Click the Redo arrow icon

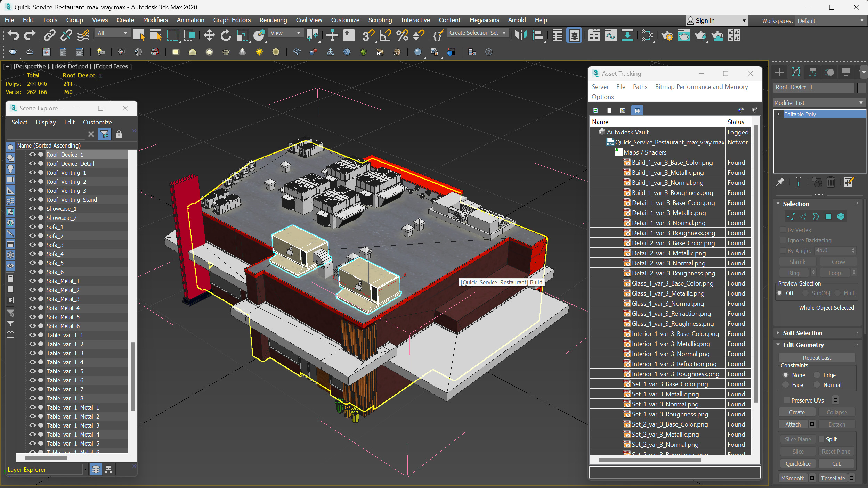coord(30,35)
